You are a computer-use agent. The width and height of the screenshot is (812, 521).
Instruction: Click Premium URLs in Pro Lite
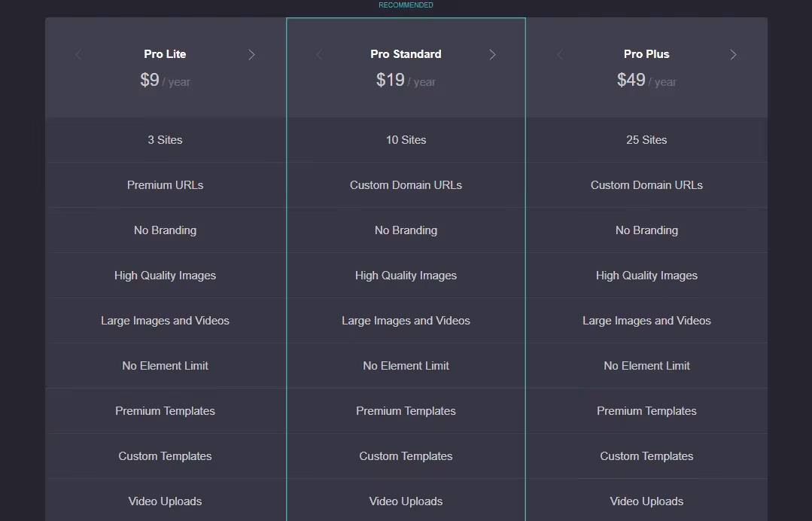click(166, 185)
